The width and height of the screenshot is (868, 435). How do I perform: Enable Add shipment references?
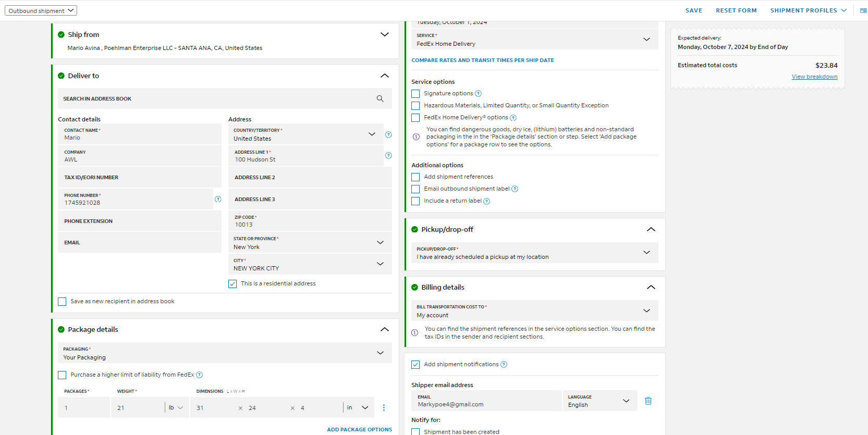pyautogui.click(x=415, y=177)
